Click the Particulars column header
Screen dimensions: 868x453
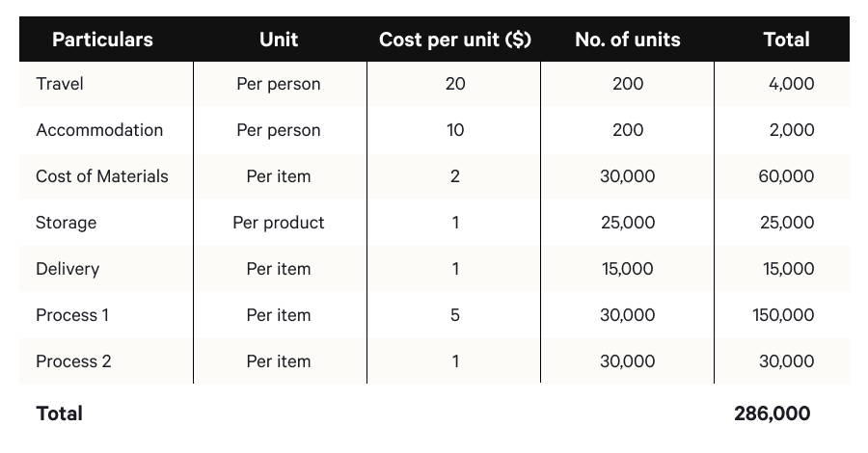[x=102, y=40]
